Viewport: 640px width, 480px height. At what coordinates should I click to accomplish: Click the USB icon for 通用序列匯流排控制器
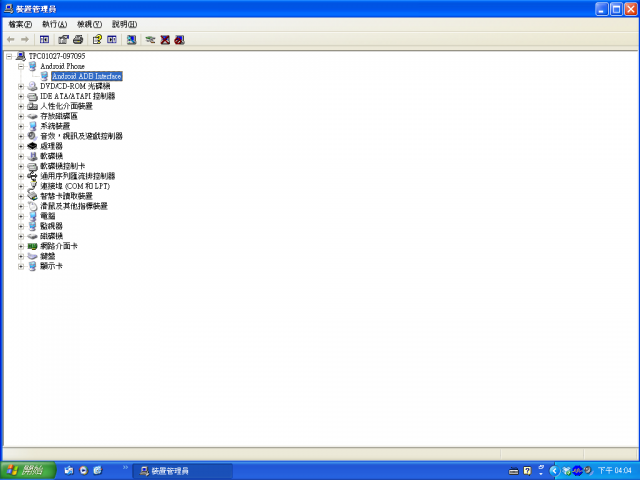coord(32,176)
